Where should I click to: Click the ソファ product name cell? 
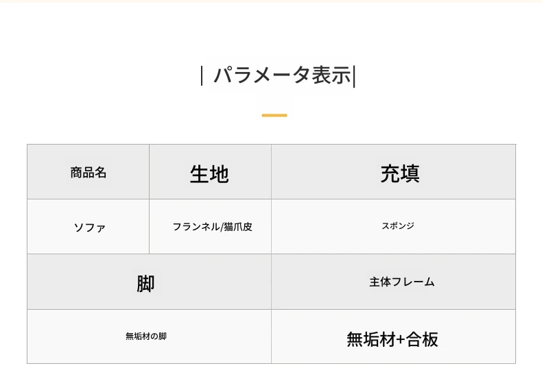[89, 228]
